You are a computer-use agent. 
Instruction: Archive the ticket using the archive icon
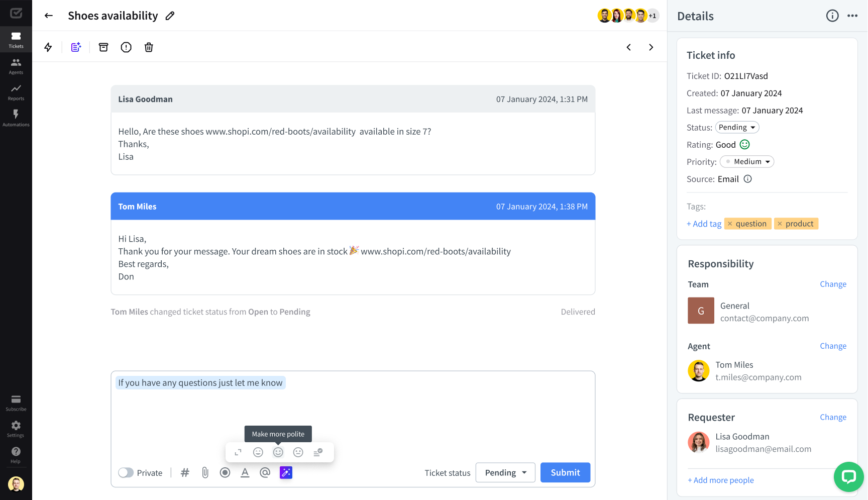click(x=103, y=47)
